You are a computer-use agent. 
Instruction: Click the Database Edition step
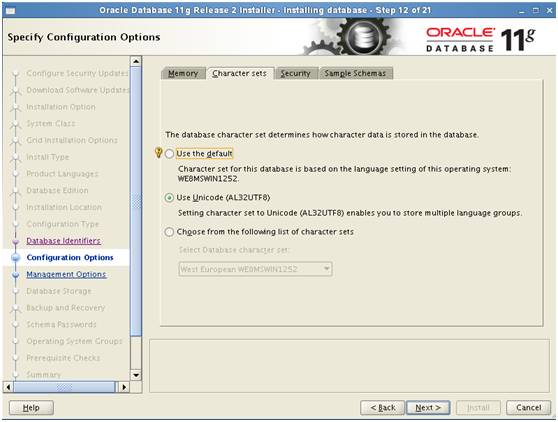(57, 190)
